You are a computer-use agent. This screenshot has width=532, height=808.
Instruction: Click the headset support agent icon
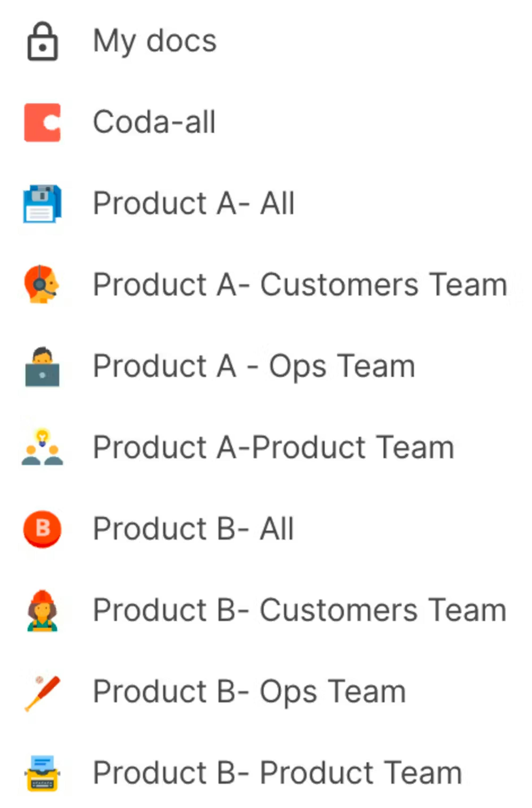pos(42,284)
